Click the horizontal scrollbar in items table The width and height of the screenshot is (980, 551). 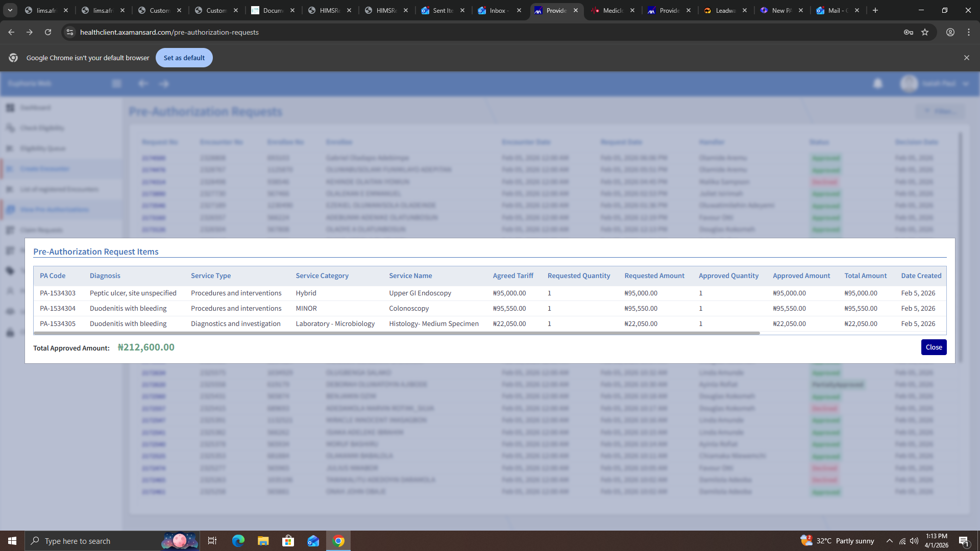396,333
